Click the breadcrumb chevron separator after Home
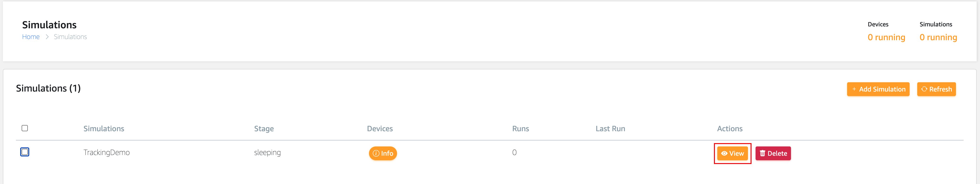Viewport: 980px width, 184px height. coord(47,37)
